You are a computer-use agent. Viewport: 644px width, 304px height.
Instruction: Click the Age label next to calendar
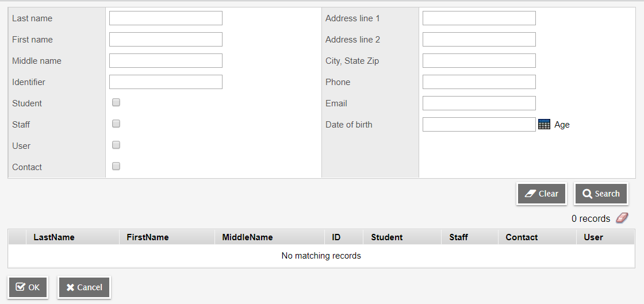point(562,125)
